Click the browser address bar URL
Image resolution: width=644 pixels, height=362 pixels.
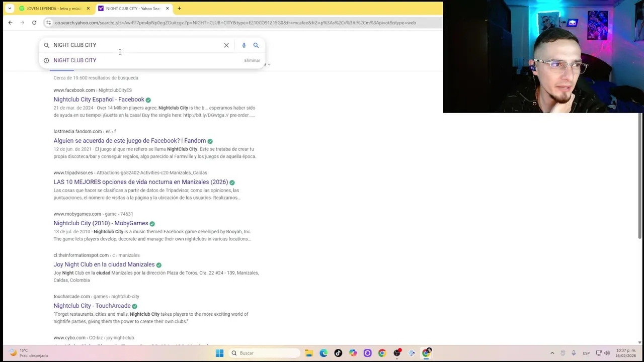[235, 23]
